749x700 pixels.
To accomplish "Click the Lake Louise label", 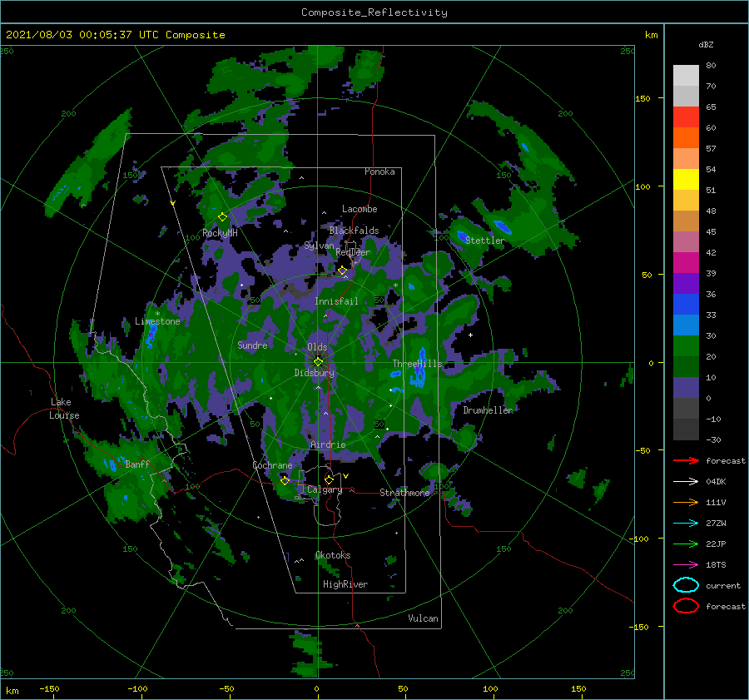I will click(x=64, y=409).
